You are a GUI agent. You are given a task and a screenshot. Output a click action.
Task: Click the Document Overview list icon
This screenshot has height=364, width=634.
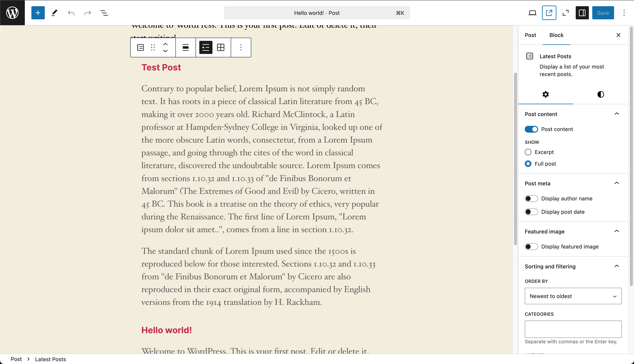[x=104, y=13]
